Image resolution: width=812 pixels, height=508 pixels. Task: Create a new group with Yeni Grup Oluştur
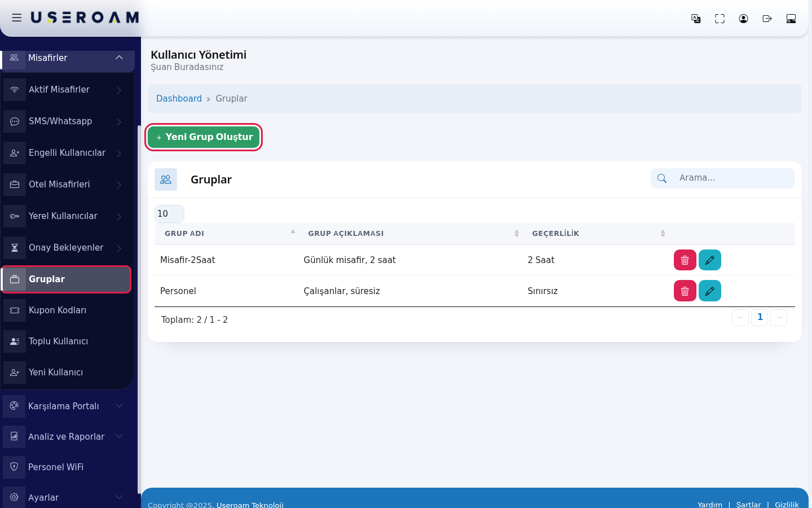click(204, 137)
